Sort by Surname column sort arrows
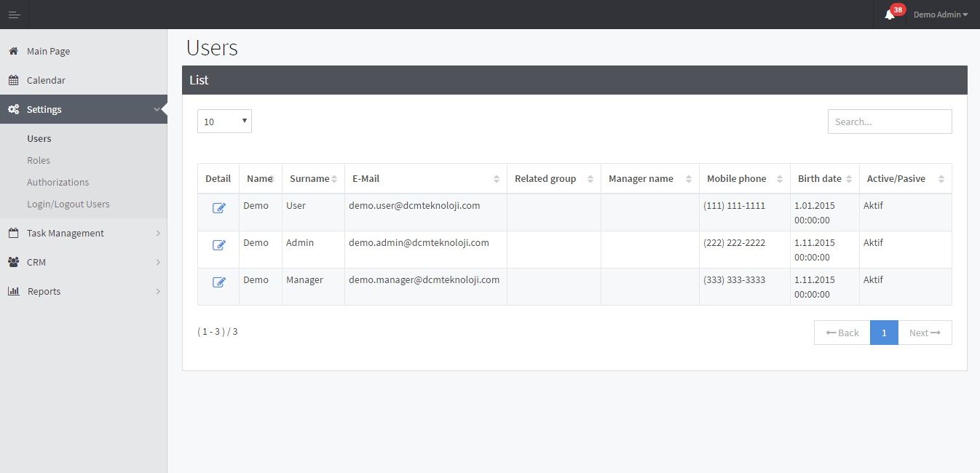 pos(334,179)
